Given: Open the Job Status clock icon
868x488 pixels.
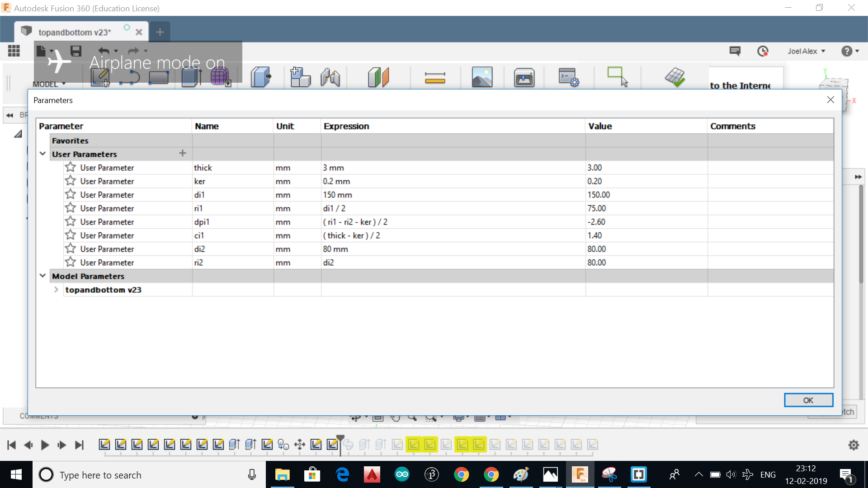Looking at the screenshot, I should coord(763,51).
